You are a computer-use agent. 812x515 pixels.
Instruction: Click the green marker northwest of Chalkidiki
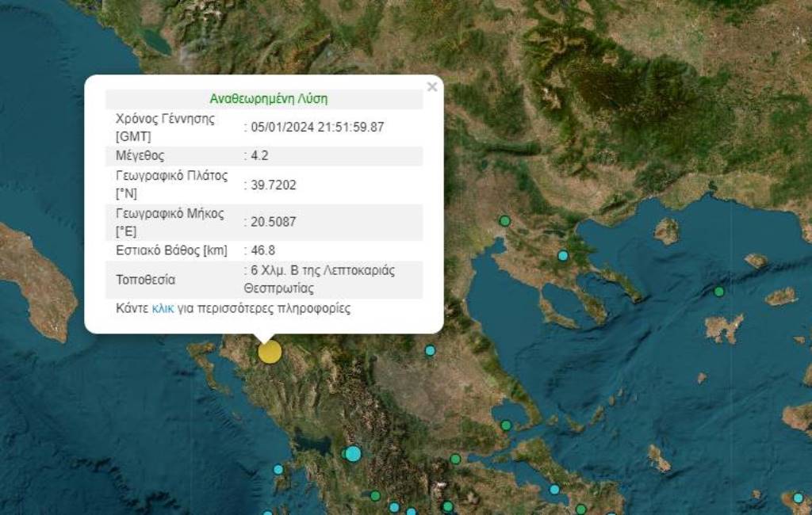point(504,221)
